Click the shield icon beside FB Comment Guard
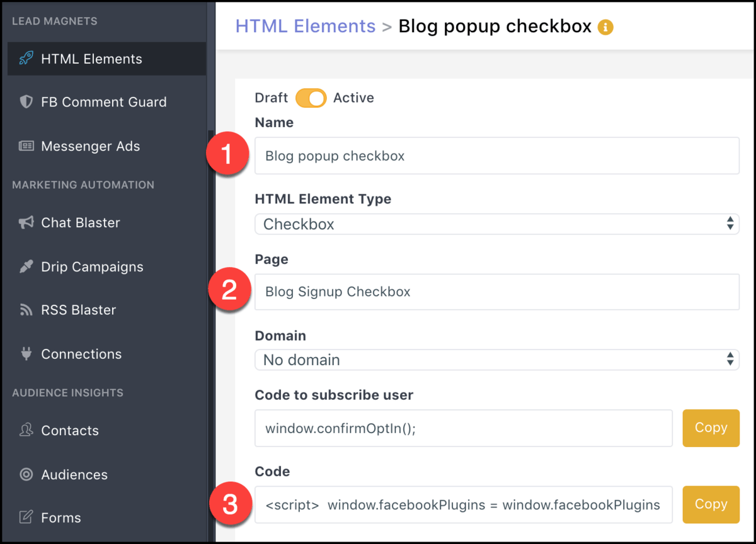Screen dimensions: 756x544 point(26,102)
